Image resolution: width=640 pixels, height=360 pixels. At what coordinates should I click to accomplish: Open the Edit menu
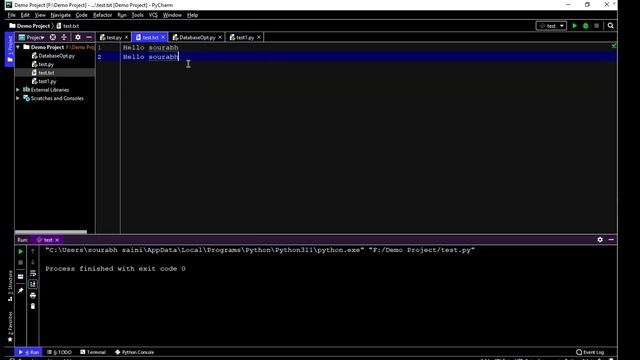click(25, 15)
